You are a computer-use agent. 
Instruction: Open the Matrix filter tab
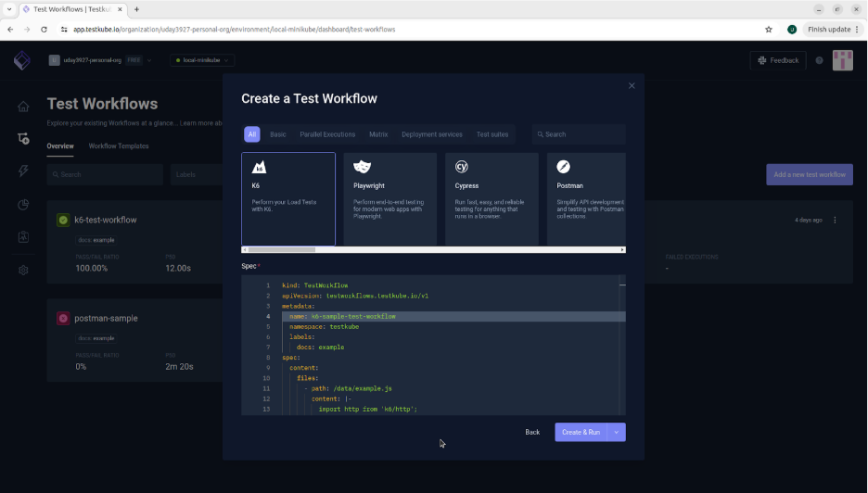[378, 134]
